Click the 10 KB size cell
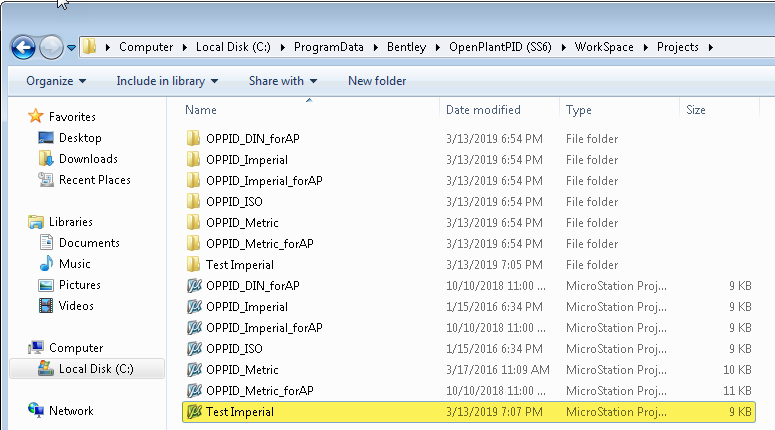 point(737,370)
